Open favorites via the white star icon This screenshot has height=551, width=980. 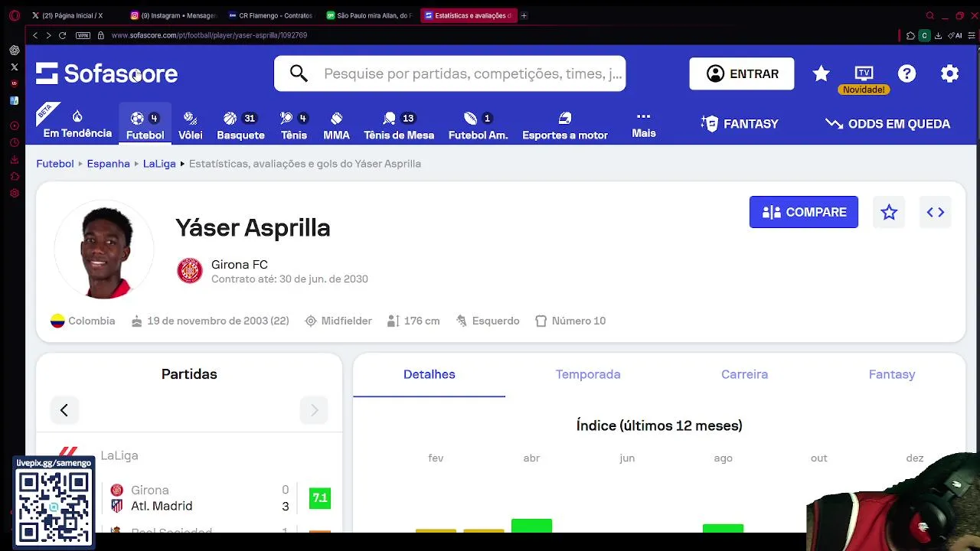(x=821, y=73)
